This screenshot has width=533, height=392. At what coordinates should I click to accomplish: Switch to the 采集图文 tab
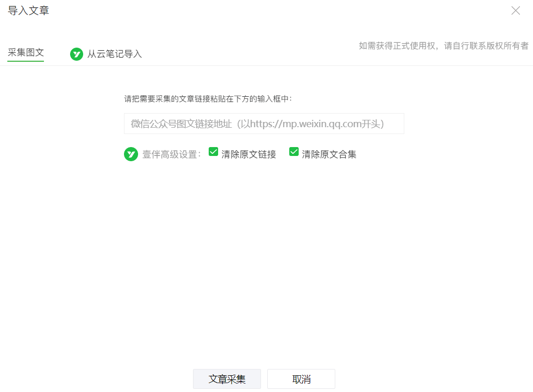tap(26, 52)
